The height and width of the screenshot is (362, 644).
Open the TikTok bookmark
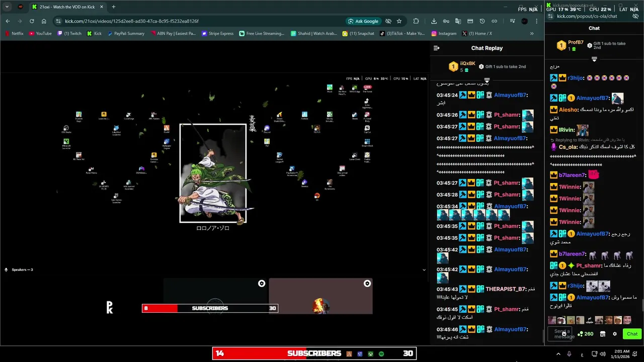[402, 34]
